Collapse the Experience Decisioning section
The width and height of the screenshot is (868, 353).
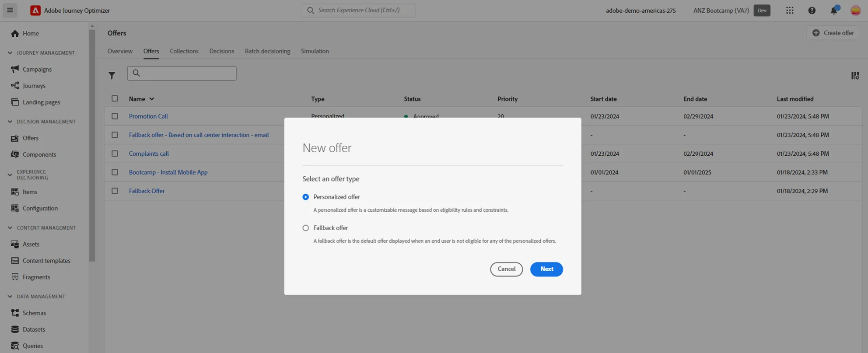coord(10,175)
